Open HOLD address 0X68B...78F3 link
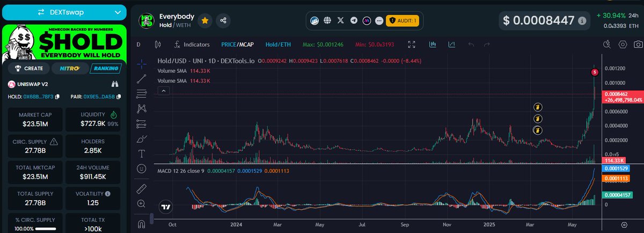Viewport: 644px width, 233px height. (38, 97)
